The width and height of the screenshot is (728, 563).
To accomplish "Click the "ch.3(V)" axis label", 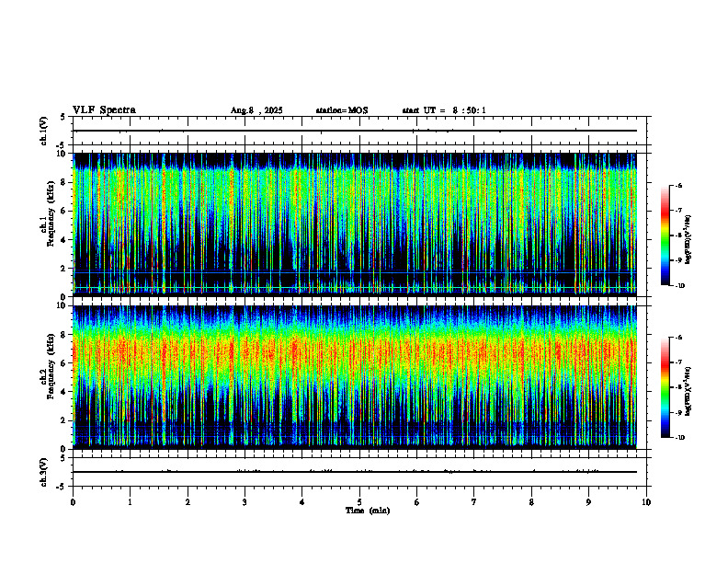I will (x=44, y=472).
